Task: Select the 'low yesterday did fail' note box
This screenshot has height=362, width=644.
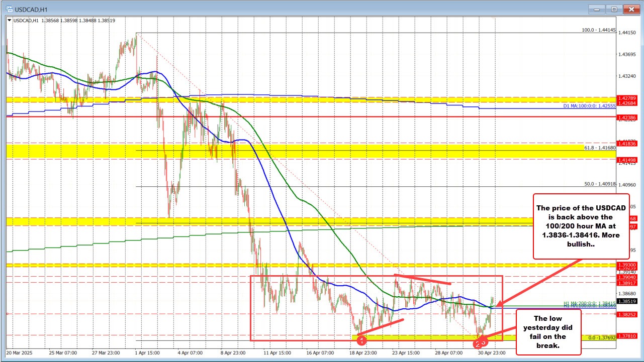Action: pos(547,331)
